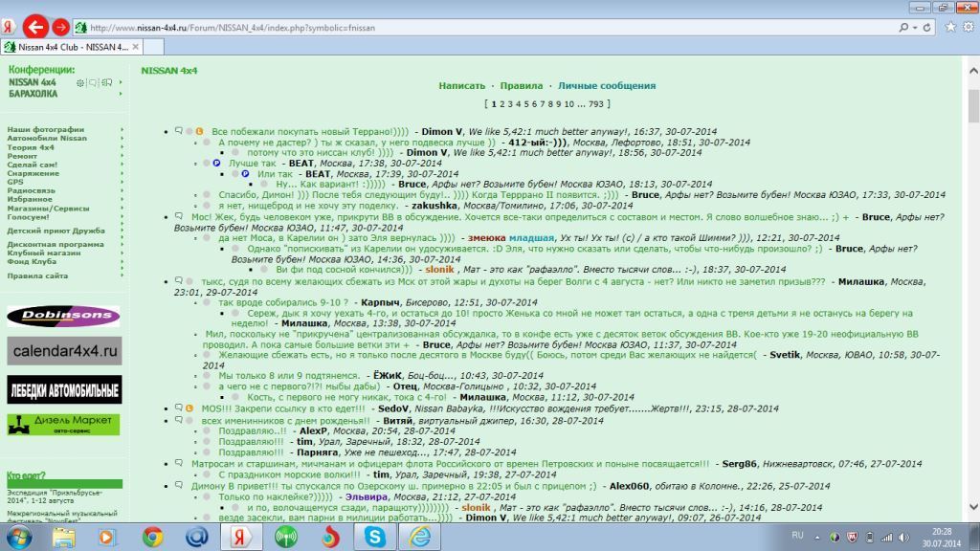Click the Windows Start button
The height and width of the screenshot is (551, 980).
(19, 538)
